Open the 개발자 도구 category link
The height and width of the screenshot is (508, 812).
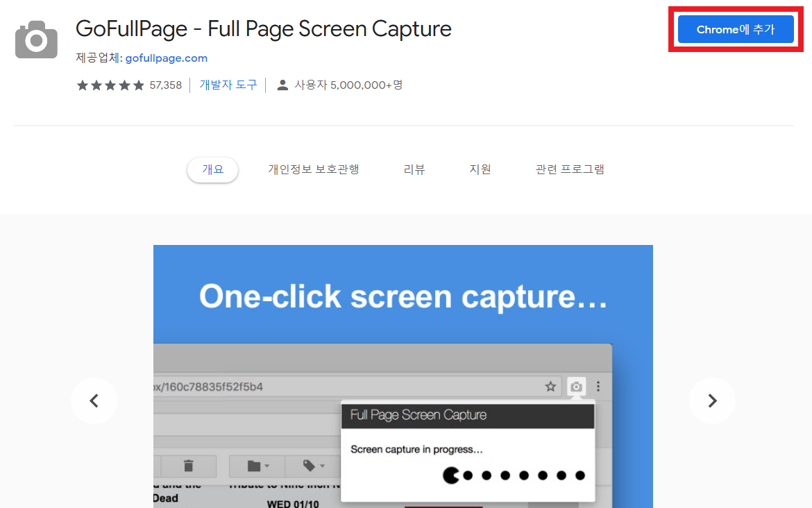(228, 85)
